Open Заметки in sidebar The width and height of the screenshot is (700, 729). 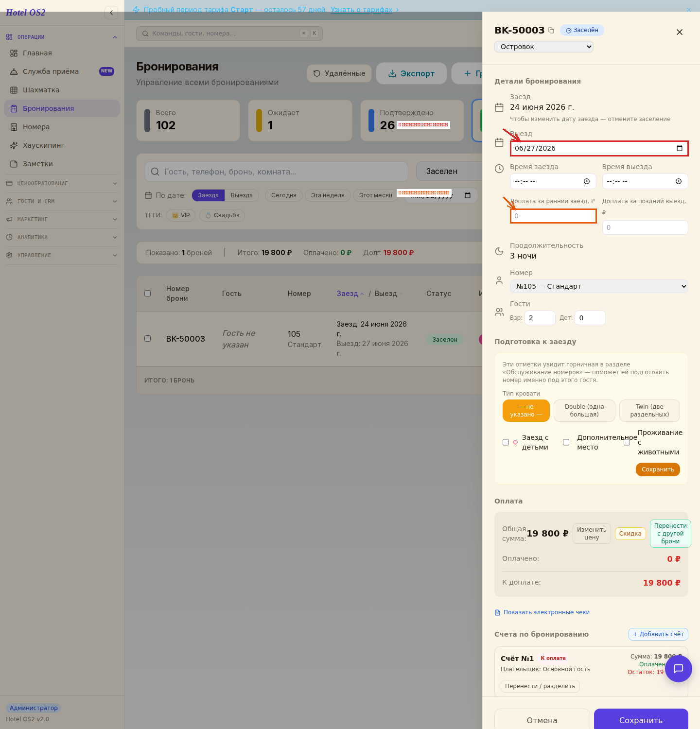[x=62, y=164]
